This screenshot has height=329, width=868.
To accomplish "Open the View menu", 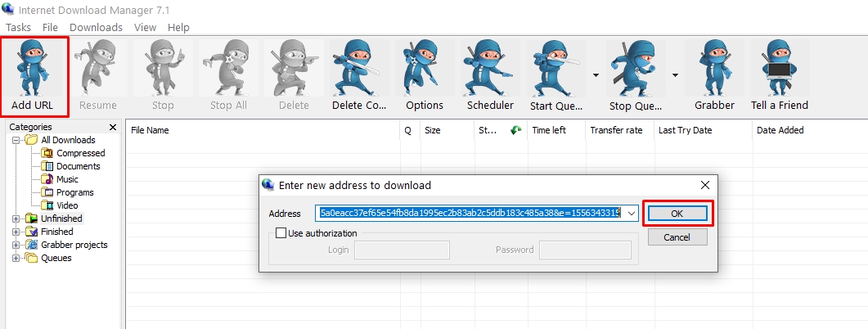I will 145,27.
